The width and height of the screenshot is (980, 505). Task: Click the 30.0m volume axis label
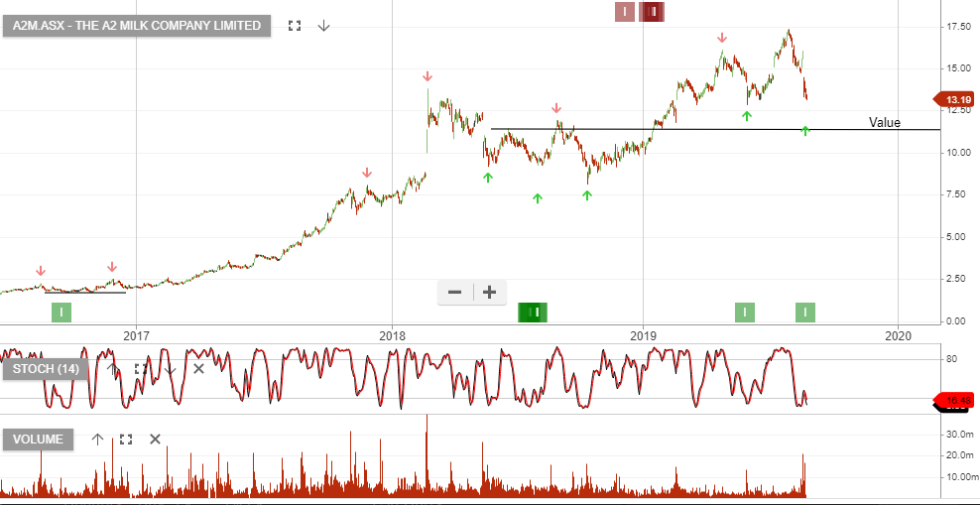960,434
